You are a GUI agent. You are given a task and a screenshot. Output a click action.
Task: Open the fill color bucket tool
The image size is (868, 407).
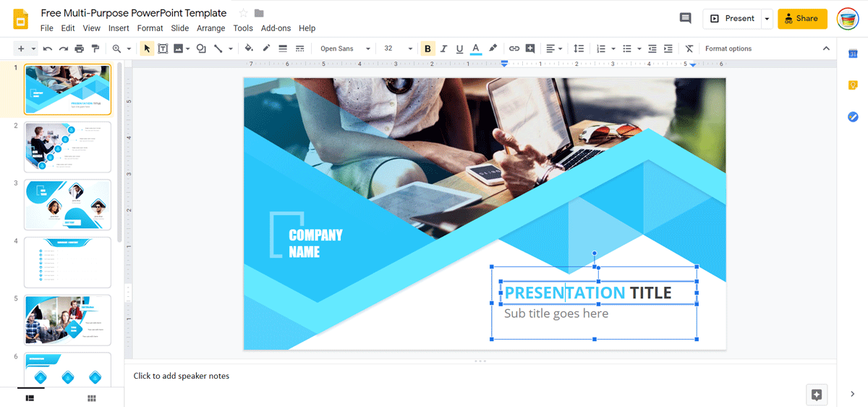(249, 49)
